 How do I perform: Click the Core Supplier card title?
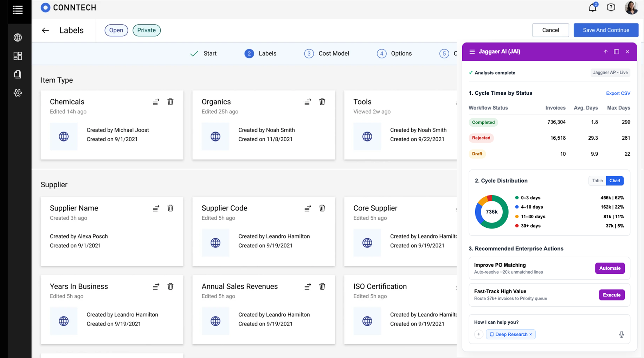point(375,208)
